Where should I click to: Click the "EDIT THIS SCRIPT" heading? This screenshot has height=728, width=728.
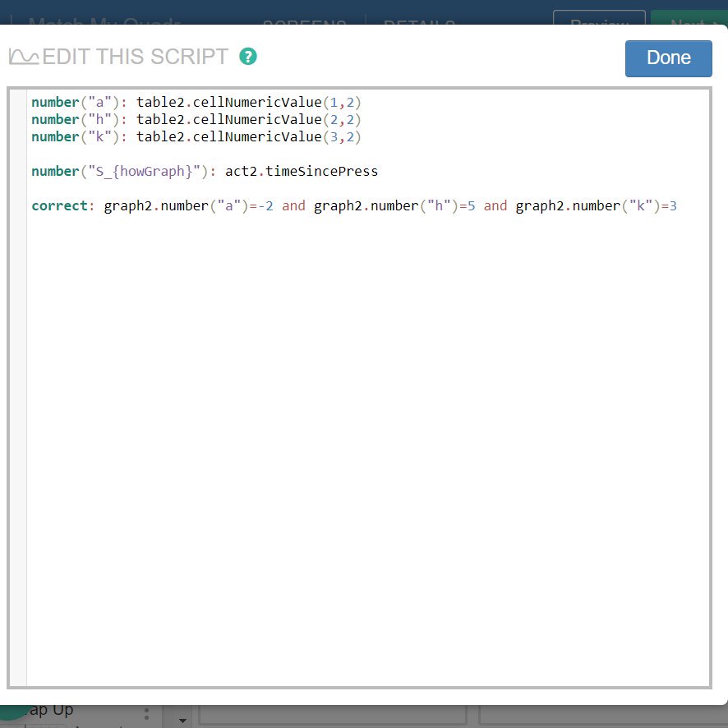pos(135,57)
